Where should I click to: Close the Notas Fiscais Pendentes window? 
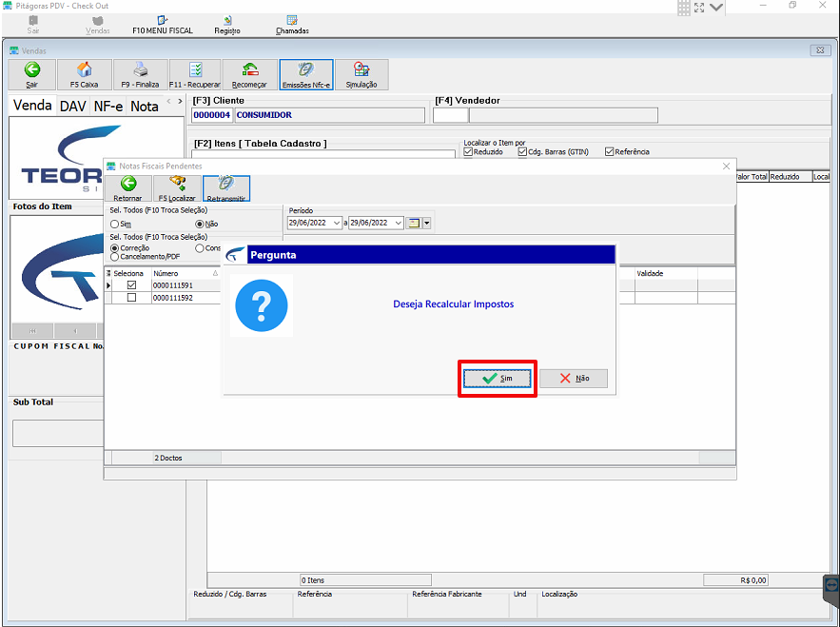click(727, 167)
